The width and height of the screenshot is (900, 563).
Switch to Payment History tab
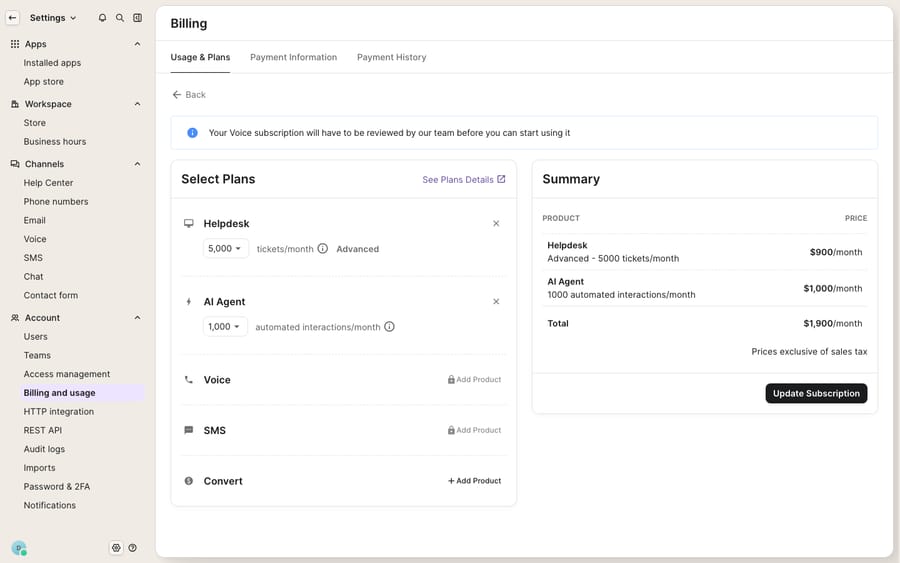click(x=391, y=57)
